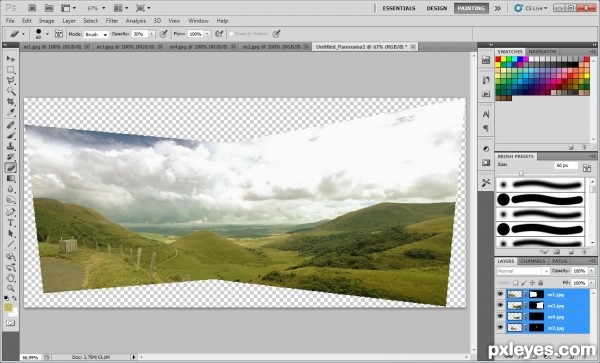The height and width of the screenshot is (363, 600).
Task: Select the Path Selection tool
Action: 11,233
